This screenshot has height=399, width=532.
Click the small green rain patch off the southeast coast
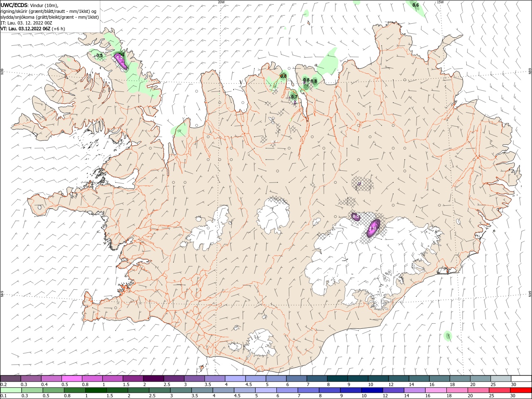coord(448,336)
